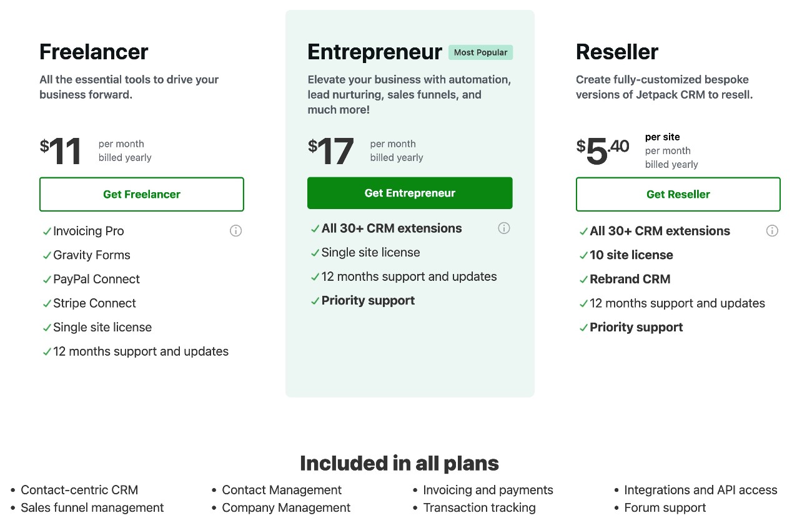Click the checkmark beside Stripe Connect
812x528 pixels.
pos(46,303)
